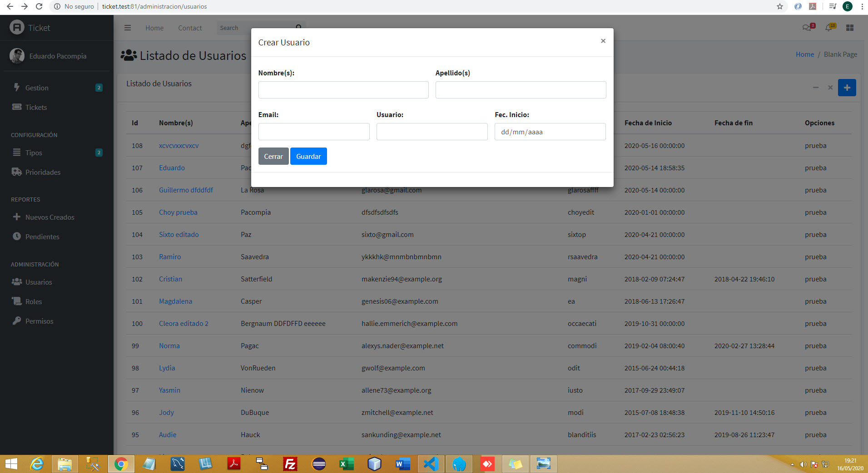The width and height of the screenshot is (868, 473).
Task: Open Nuevos Creados report
Action: coord(56,217)
